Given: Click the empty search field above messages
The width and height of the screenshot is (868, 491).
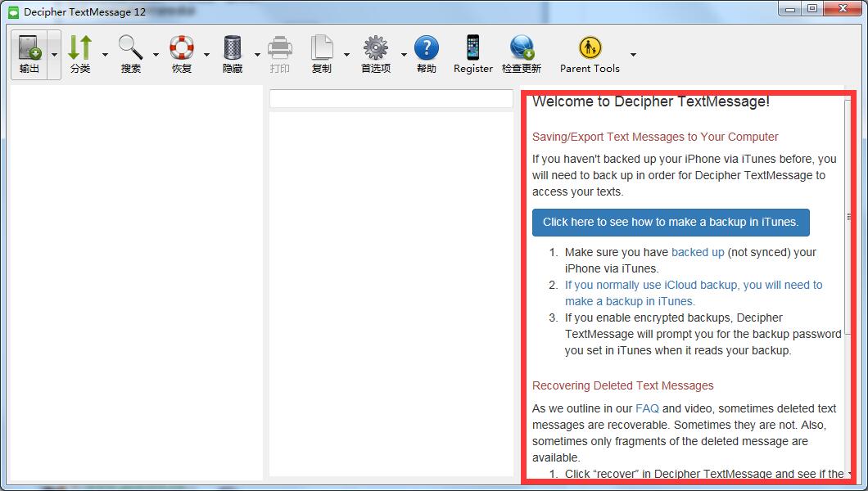Looking at the screenshot, I should 391,98.
